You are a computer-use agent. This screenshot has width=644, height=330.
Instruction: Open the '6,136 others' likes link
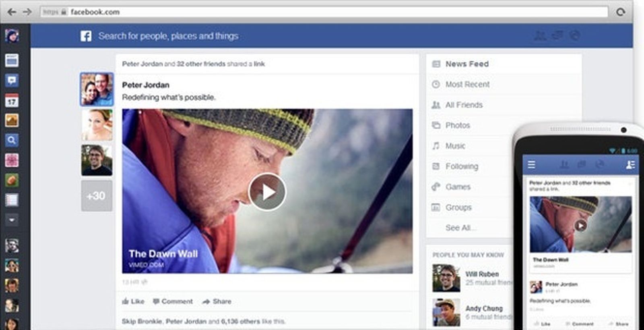coord(240,322)
